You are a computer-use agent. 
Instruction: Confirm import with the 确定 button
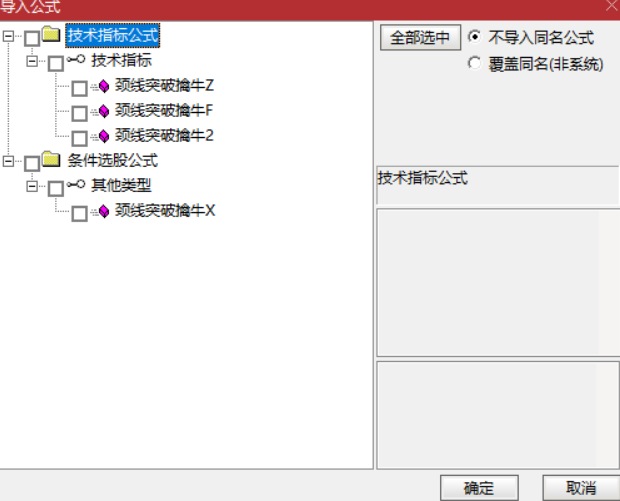(479, 488)
